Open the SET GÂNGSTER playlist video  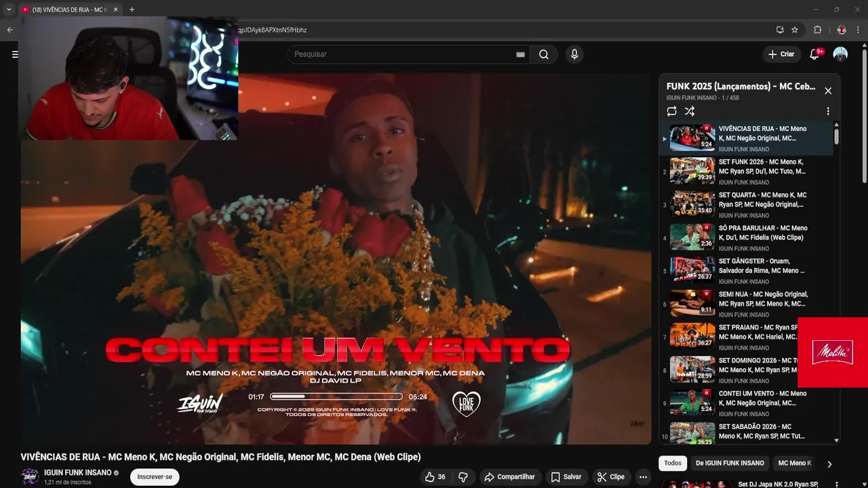tap(746, 271)
